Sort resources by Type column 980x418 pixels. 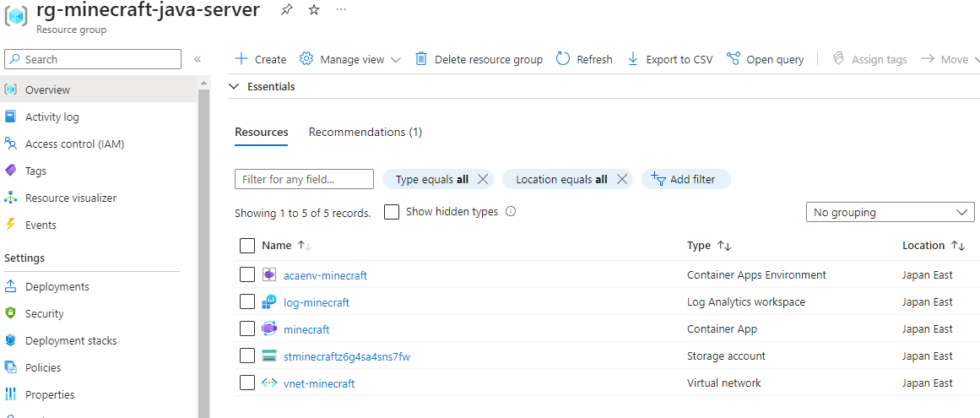709,246
